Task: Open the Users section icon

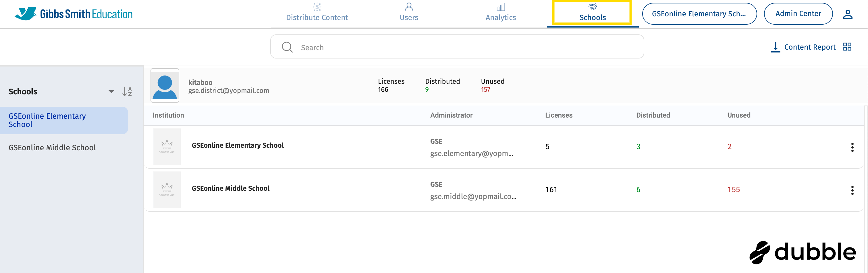Action: click(x=409, y=7)
